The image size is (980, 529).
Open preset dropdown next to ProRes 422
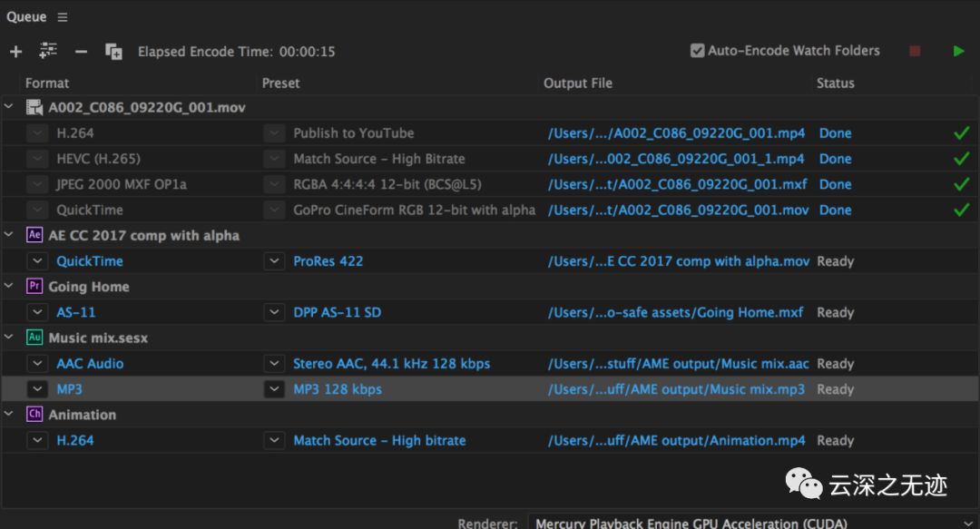point(274,260)
